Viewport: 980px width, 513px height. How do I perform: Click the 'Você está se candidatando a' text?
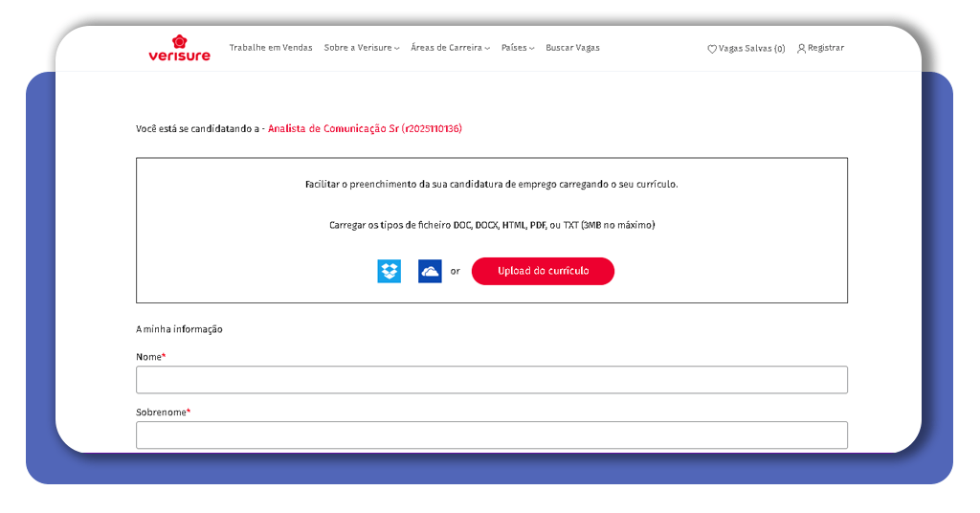pyautogui.click(x=197, y=128)
